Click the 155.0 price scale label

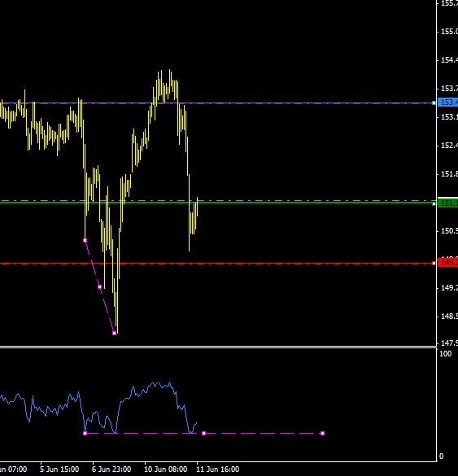449,32
